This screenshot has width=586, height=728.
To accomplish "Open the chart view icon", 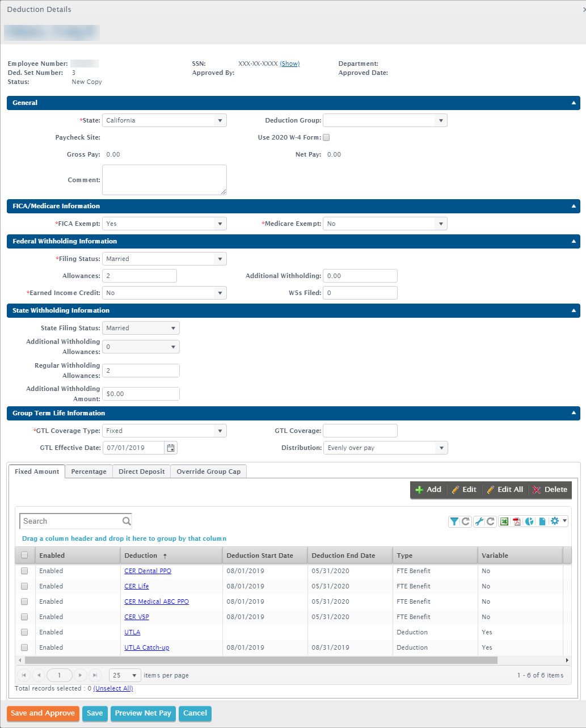I will click(529, 521).
